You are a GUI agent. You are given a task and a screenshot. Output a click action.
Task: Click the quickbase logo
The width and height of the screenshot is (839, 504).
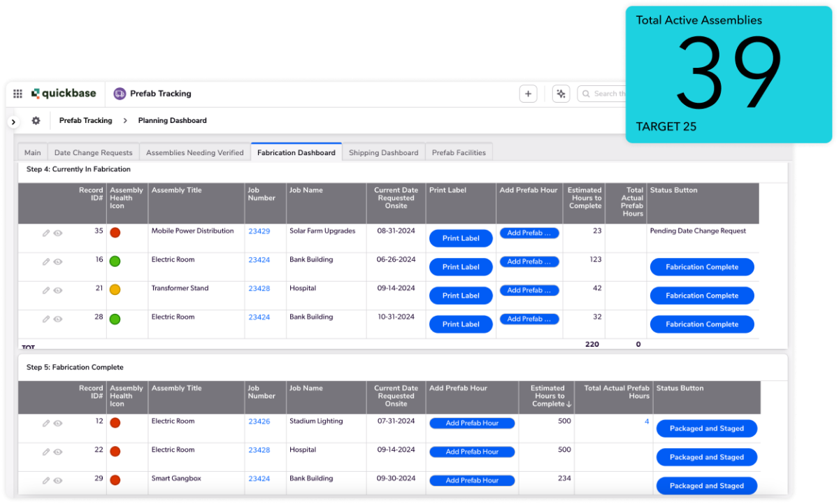(64, 93)
